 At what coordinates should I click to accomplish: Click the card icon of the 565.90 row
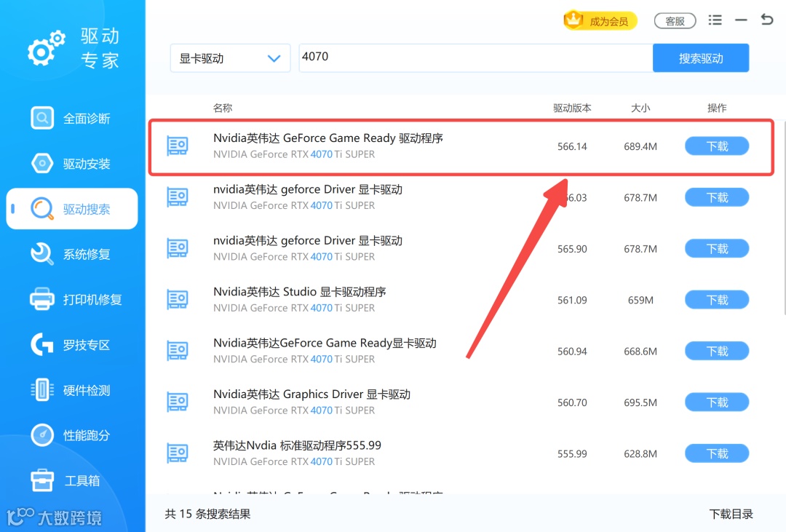click(178, 247)
